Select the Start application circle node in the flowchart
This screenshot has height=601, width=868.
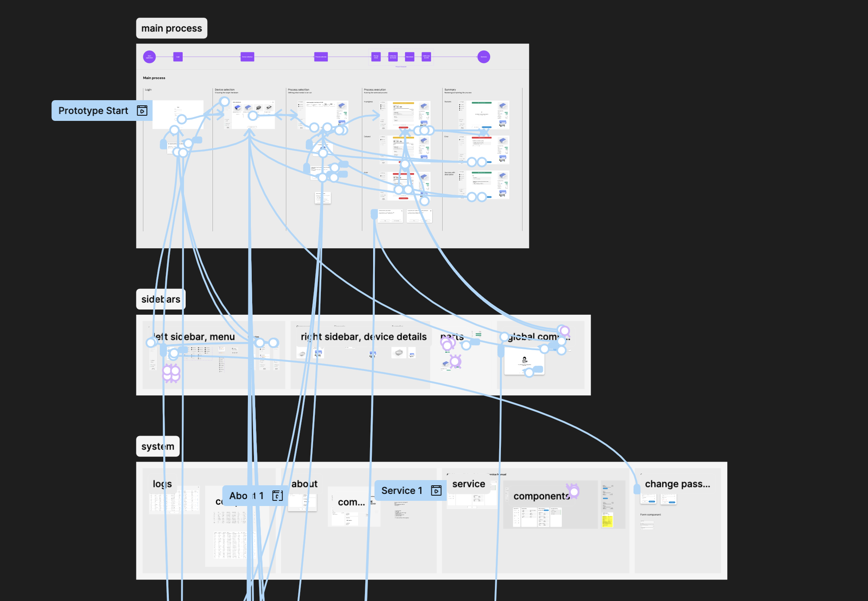pyautogui.click(x=149, y=57)
